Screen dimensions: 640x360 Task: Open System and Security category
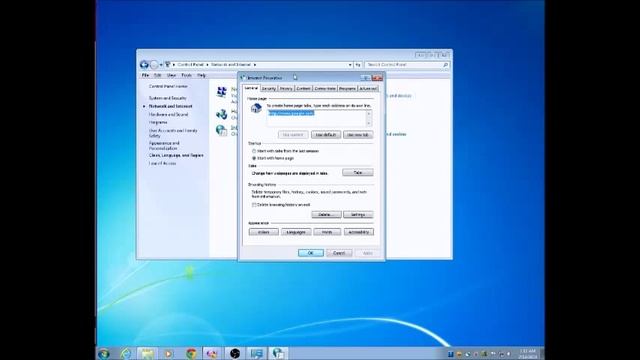click(x=167, y=98)
